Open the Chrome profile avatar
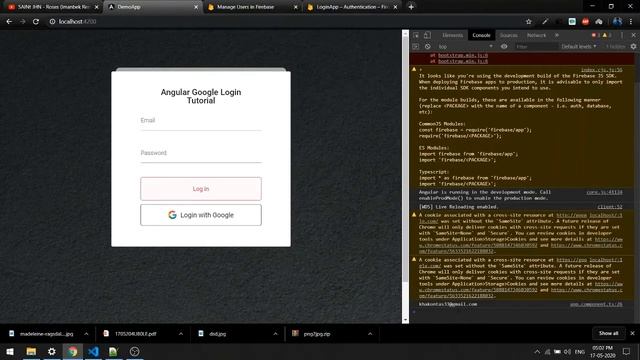Screen dimensions: 640x360 click(617, 22)
